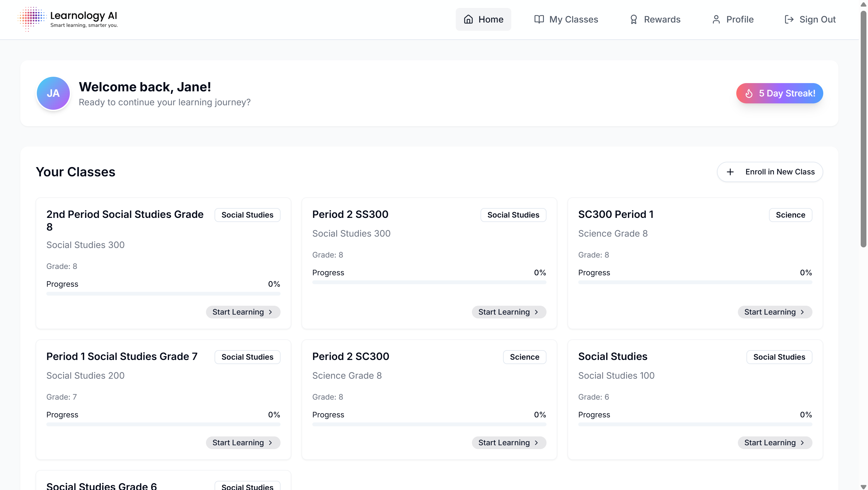The image size is (868, 490).
Task: Click the '2nd Period Social Studies Grade 8' title
Action: click(x=125, y=221)
